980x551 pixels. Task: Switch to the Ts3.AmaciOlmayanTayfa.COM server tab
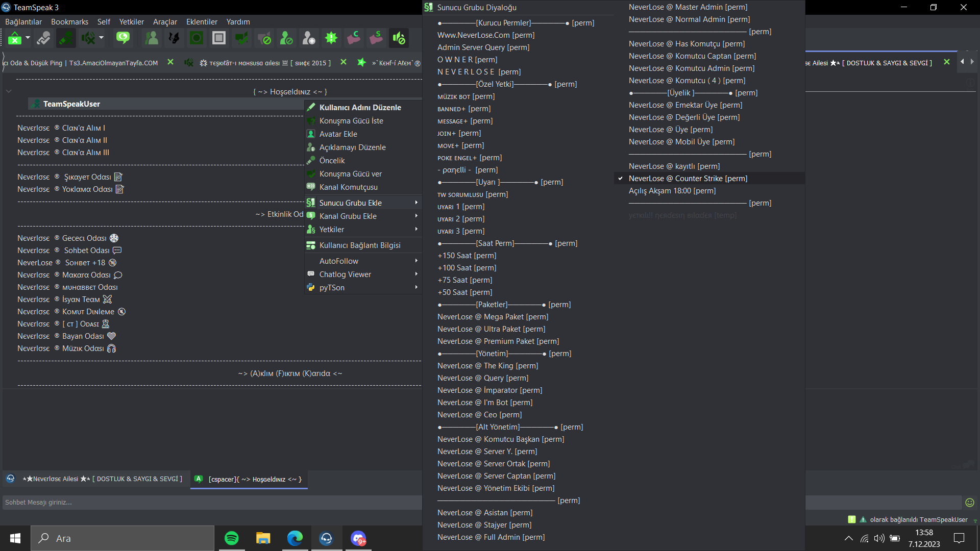(82, 63)
